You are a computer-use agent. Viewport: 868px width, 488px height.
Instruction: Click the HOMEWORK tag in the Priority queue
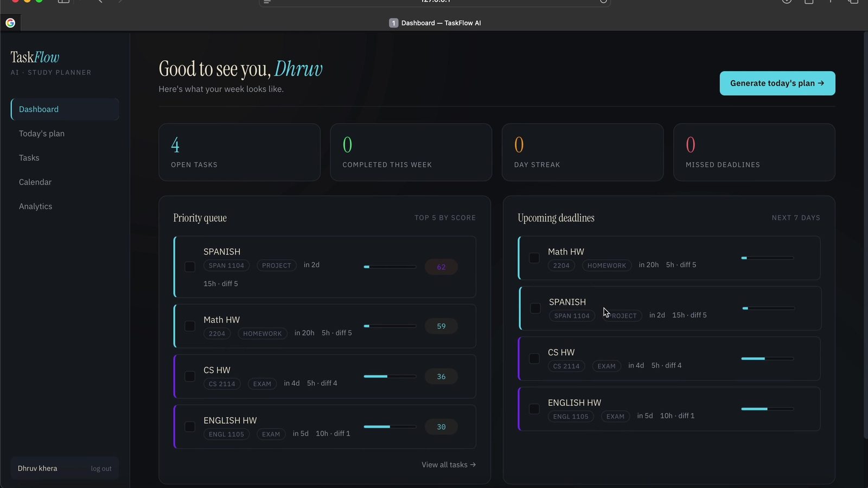click(x=263, y=334)
